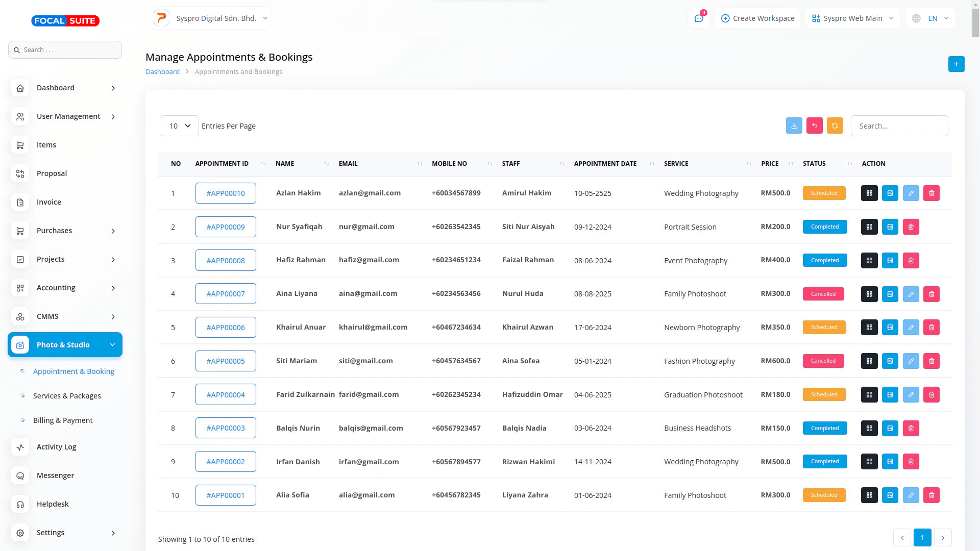Open Services & Packages submenu item
The height and width of the screenshot is (551, 980).
coord(67,396)
